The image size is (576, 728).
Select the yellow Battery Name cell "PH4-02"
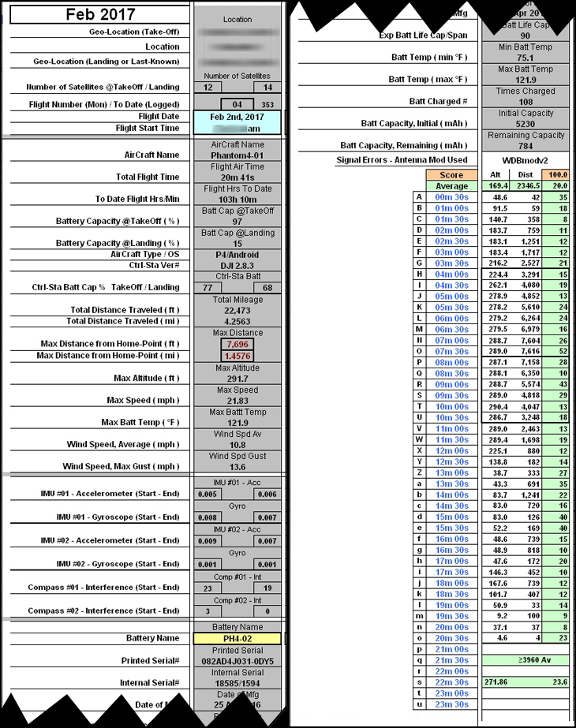[238, 639]
